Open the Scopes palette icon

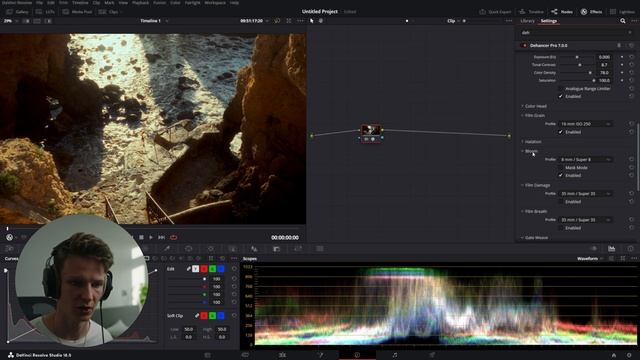click(611, 248)
